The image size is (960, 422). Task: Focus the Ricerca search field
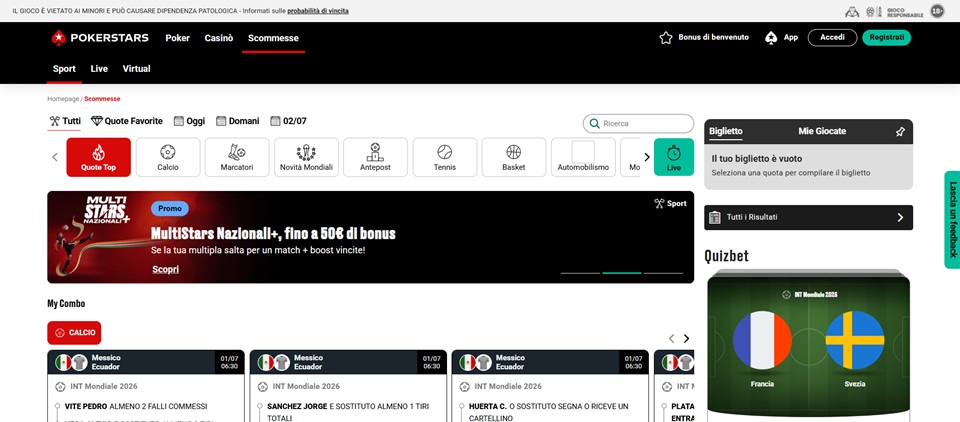coord(639,124)
